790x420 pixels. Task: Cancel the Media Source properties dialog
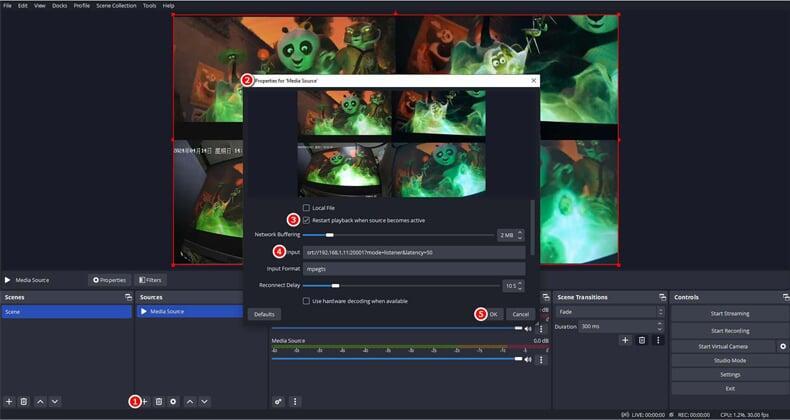[x=520, y=314]
